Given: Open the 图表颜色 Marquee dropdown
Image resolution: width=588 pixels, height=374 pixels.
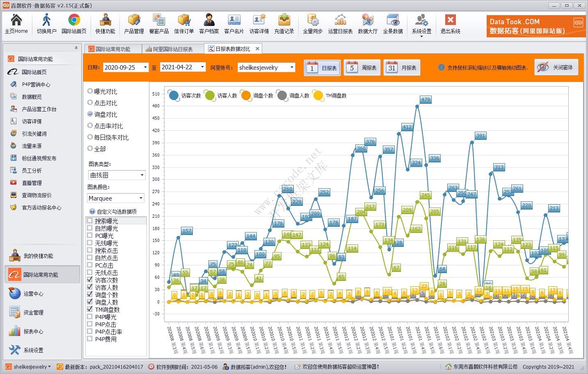Looking at the screenshot, I should coord(141,198).
